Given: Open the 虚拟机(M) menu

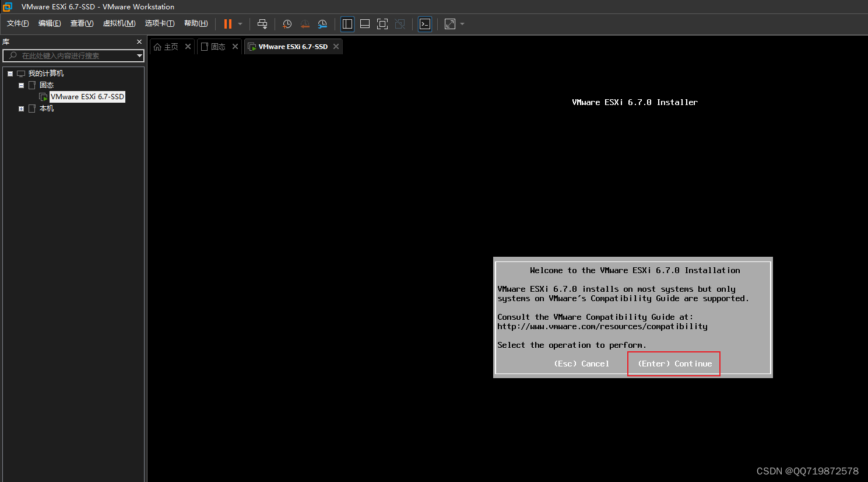Looking at the screenshot, I should pos(120,23).
